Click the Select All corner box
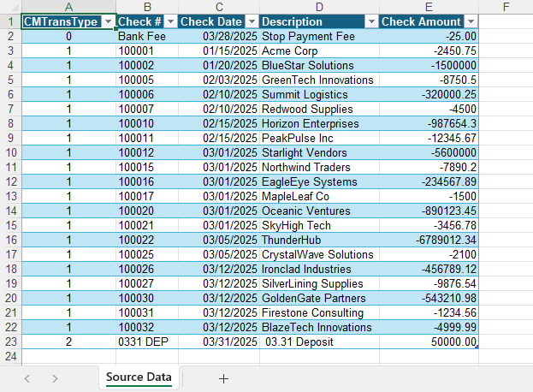This screenshot has height=392, width=533. point(11,7)
